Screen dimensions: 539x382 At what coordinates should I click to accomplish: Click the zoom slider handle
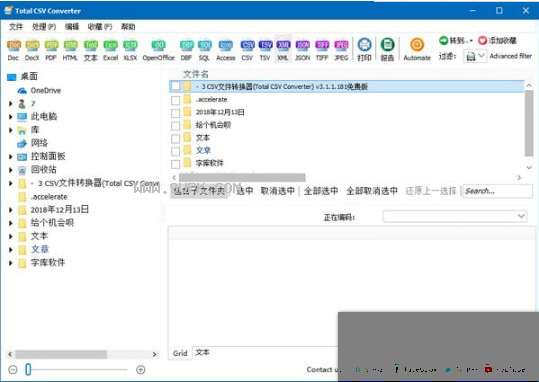(x=28, y=370)
